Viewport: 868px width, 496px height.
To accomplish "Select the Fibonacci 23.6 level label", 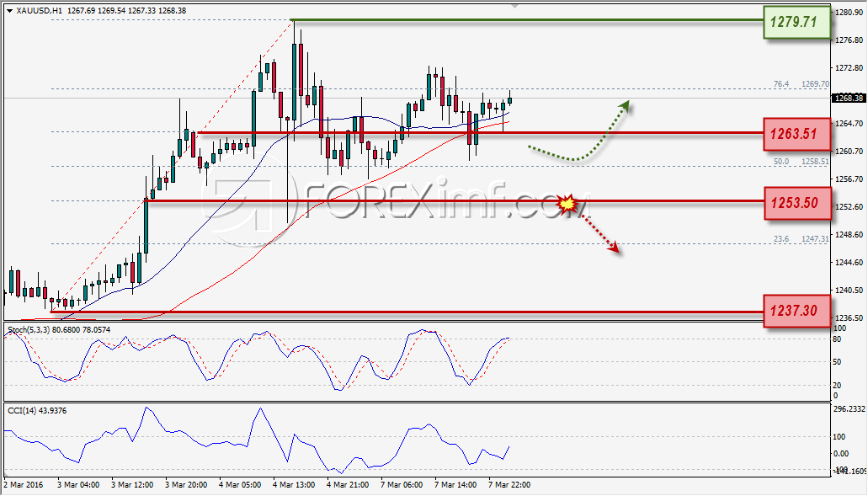I will coord(781,239).
